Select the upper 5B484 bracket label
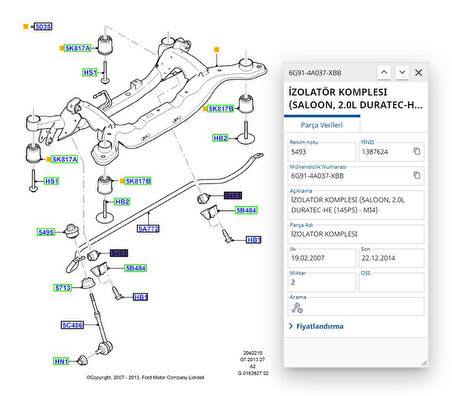Image resolution: width=452 pixels, height=396 pixels. [246, 210]
